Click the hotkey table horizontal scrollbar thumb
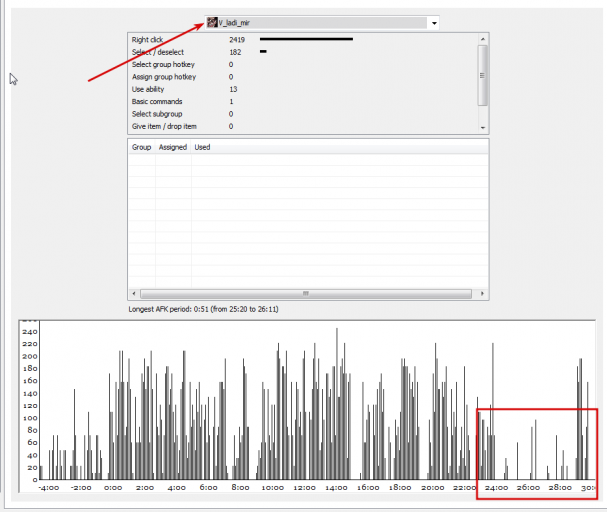The image size is (607, 512). click(x=306, y=294)
